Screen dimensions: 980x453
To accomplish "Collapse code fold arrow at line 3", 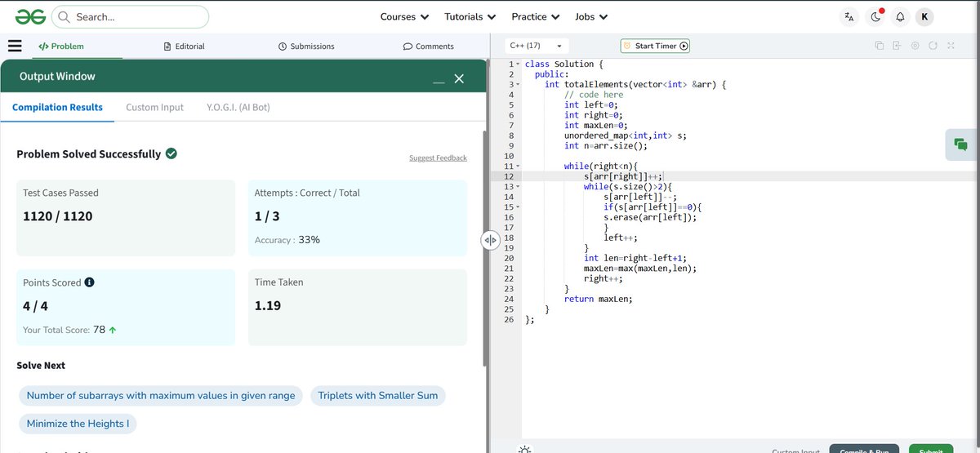I will pyautogui.click(x=518, y=85).
